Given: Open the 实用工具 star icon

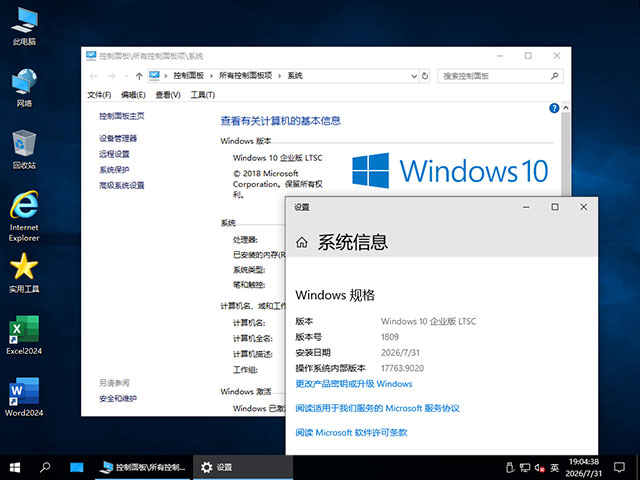Looking at the screenshot, I should [24, 273].
